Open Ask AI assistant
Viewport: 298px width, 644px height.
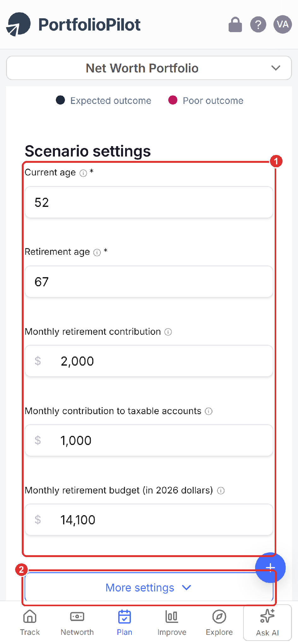click(x=267, y=623)
